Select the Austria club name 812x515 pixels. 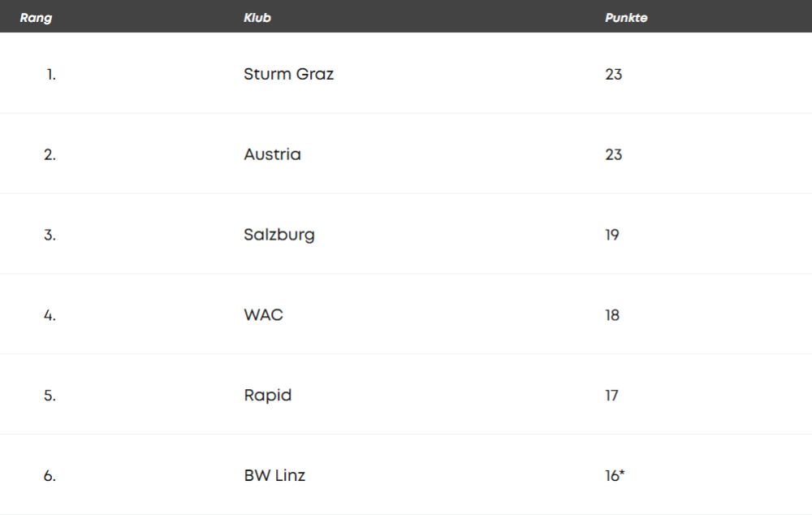tap(272, 154)
